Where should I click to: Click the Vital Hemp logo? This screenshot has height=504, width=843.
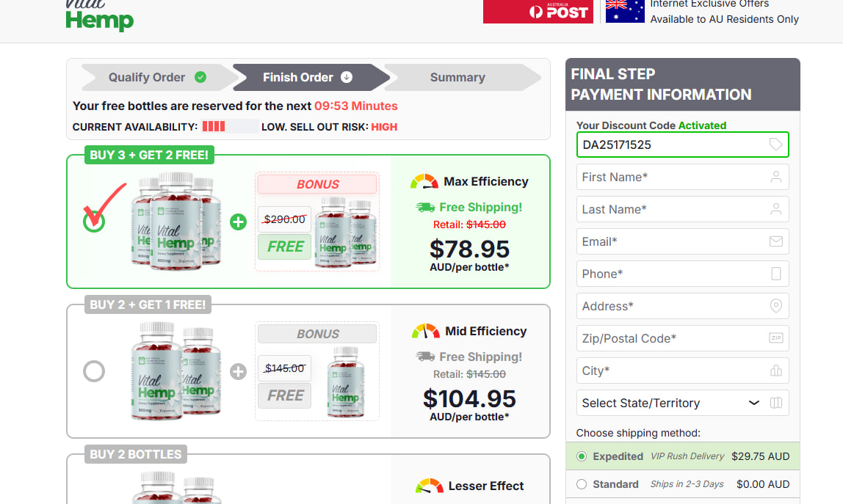point(99,15)
